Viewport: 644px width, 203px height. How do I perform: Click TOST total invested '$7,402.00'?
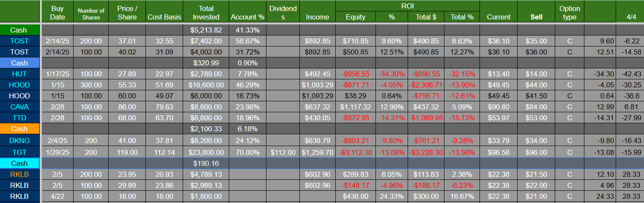[206, 41]
